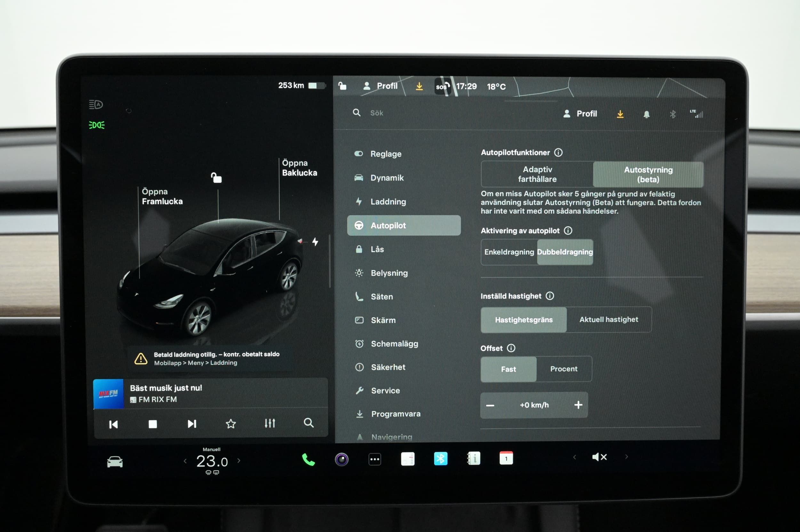800x532 pixels.
Task: Set speed to Aktuell hastighet
Action: (609, 319)
